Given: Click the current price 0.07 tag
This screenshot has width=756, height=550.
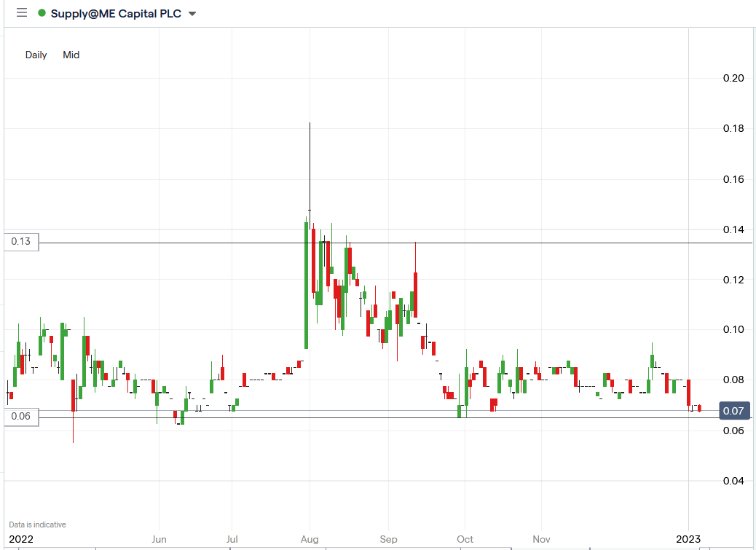Looking at the screenshot, I should (x=734, y=411).
